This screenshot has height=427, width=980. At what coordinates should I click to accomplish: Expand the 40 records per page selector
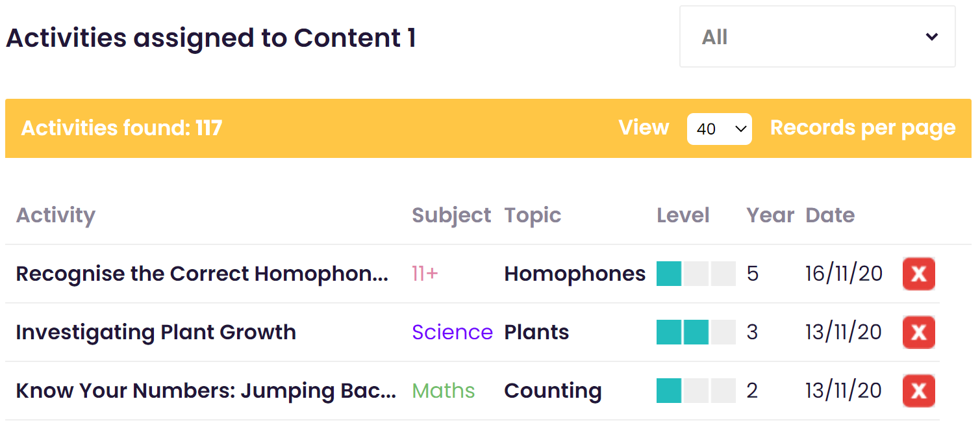720,129
